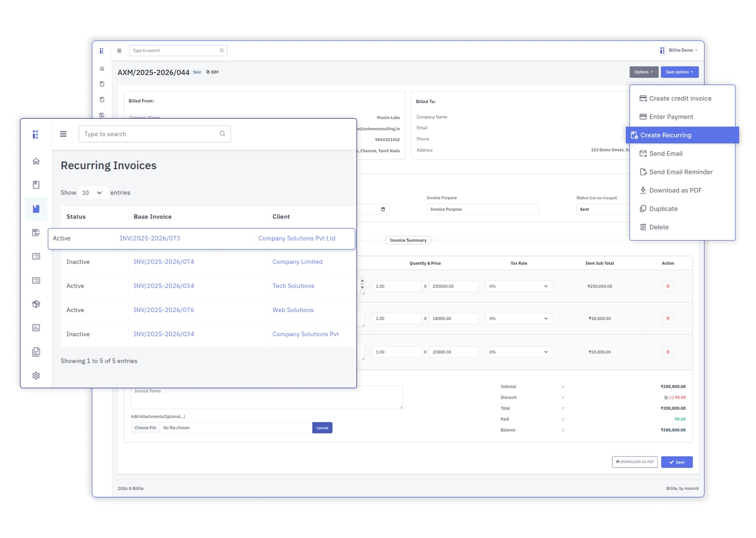
Task: Select Download as PDF in the dropdown menu
Action: pos(675,190)
